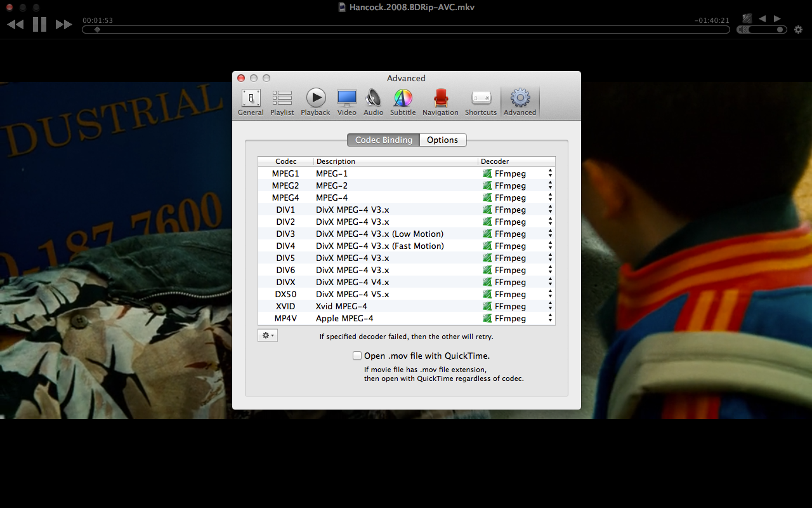Fast forward the movie in player window
The width and height of the screenshot is (812, 508).
(63, 25)
